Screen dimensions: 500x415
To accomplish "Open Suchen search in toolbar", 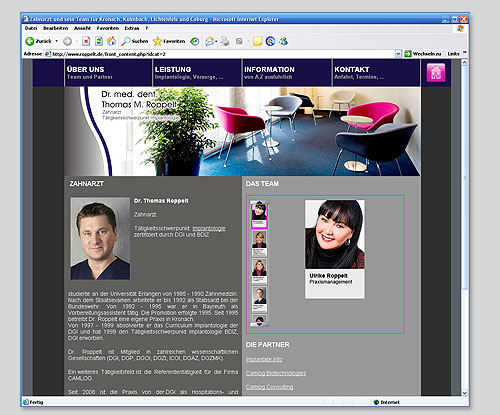I will pyautogui.click(x=135, y=41).
